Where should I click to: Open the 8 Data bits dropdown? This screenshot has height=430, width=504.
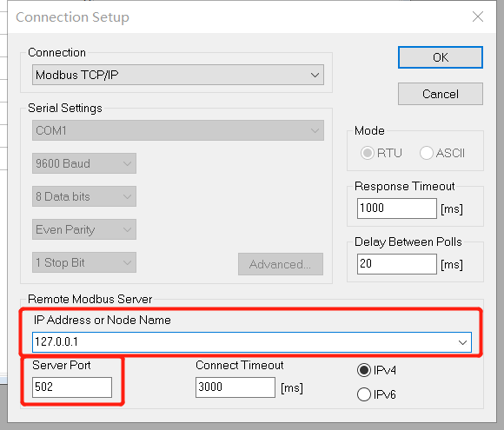pos(84,196)
